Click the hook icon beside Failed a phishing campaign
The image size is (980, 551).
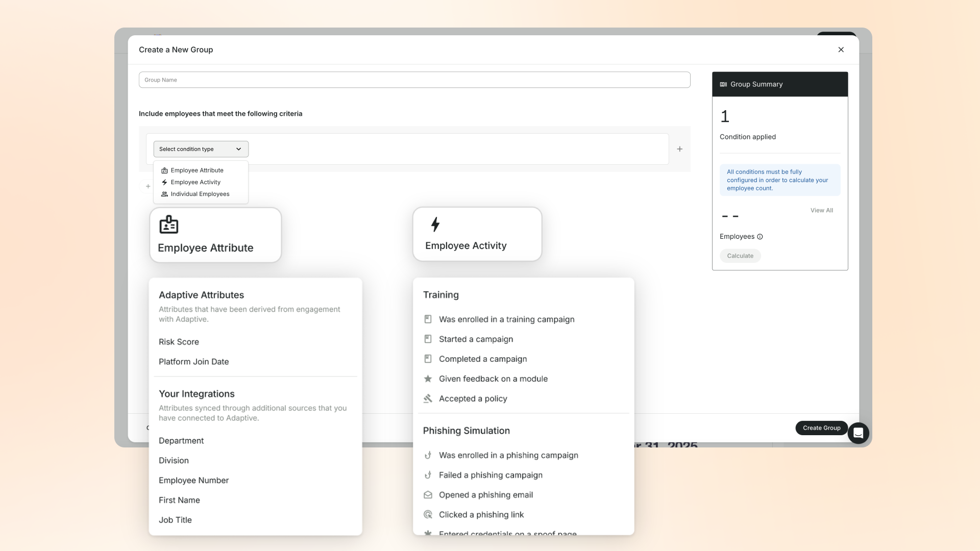[428, 475]
